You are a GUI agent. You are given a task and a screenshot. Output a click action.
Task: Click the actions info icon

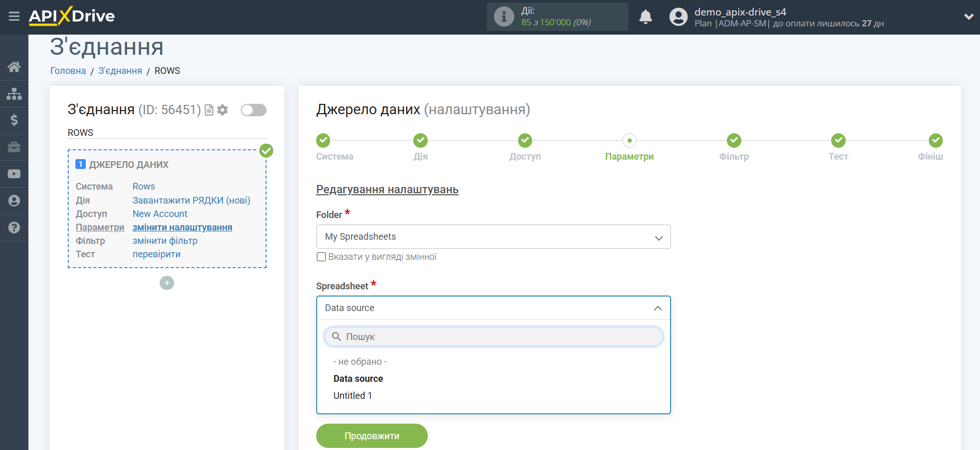(x=504, y=17)
